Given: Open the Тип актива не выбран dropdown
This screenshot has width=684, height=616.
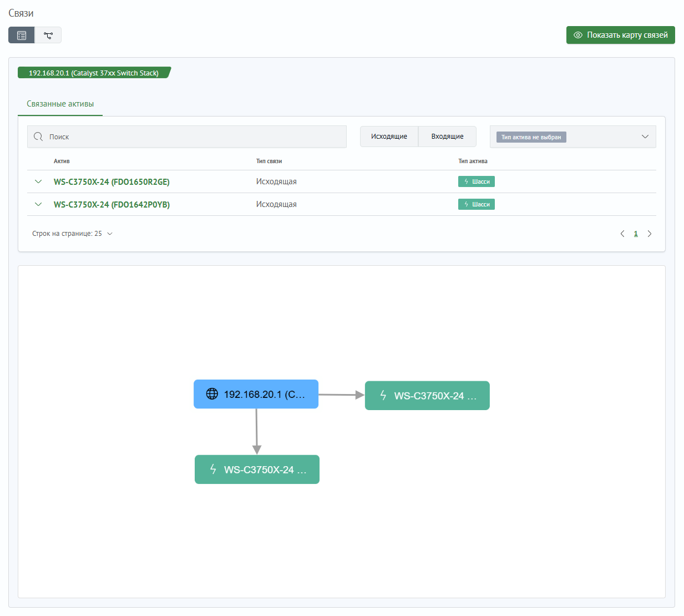Looking at the screenshot, I should tap(572, 137).
